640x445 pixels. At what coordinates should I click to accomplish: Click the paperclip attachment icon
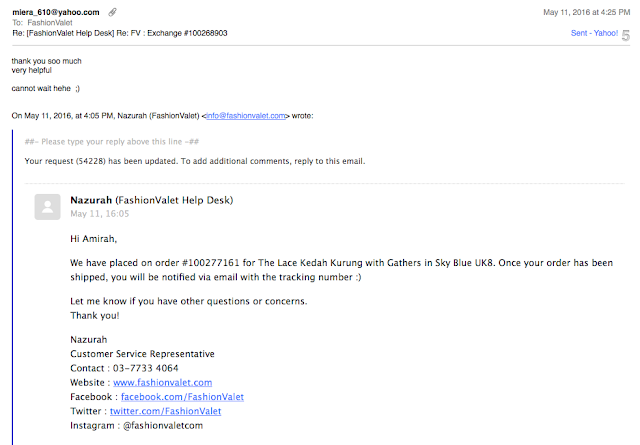[x=112, y=12]
